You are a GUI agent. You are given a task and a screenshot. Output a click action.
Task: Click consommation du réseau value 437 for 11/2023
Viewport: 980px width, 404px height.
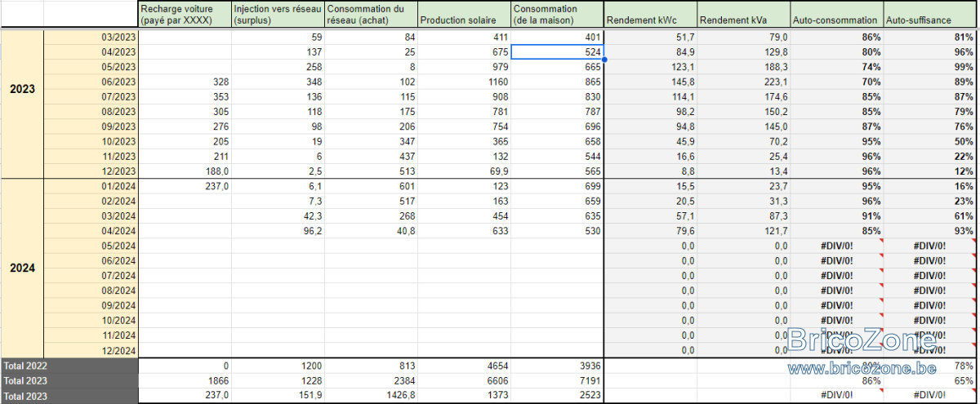pyautogui.click(x=371, y=156)
